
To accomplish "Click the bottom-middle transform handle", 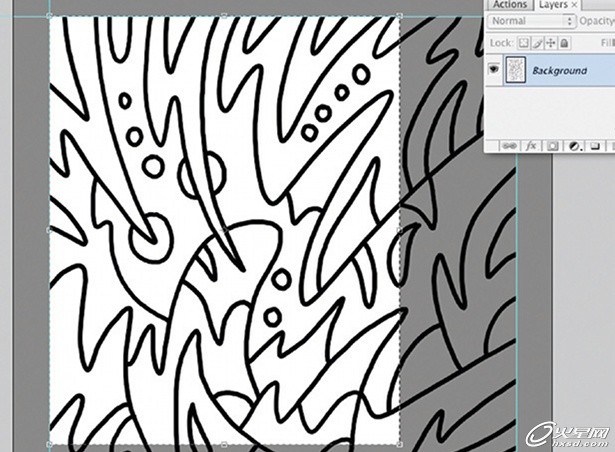I will tap(224, 445).
